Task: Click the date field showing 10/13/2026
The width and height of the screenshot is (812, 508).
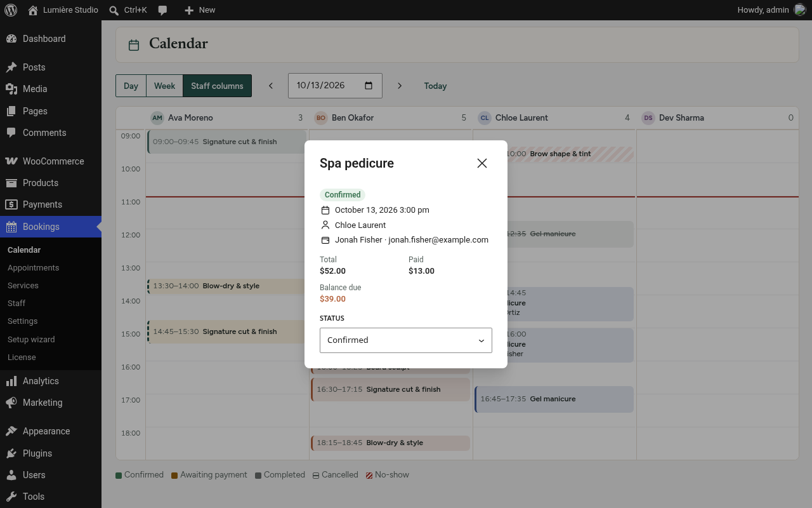Action: tap(335, 86)
